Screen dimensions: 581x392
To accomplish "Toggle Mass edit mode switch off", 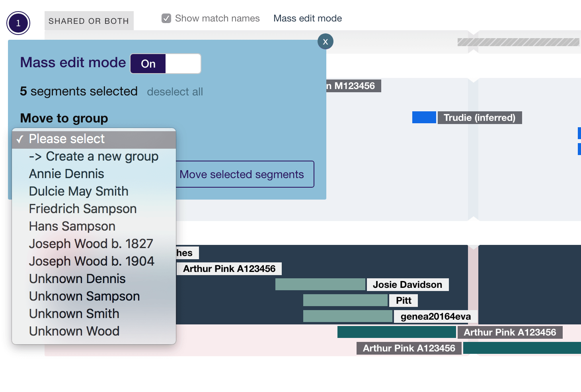I will [x=166, y=64].
